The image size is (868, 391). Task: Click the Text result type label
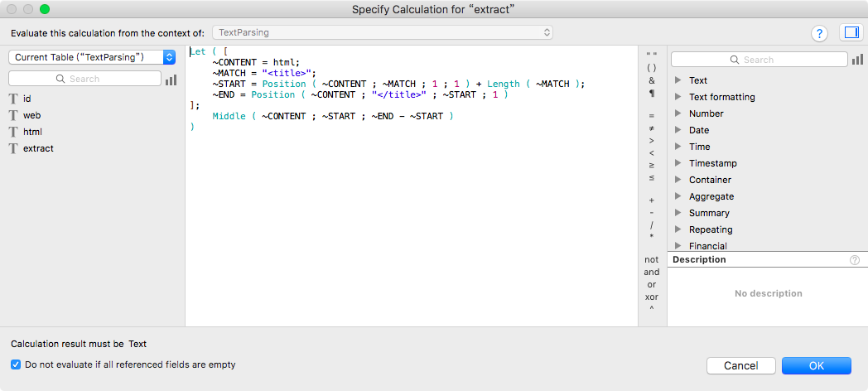click(x=137, y=344)
